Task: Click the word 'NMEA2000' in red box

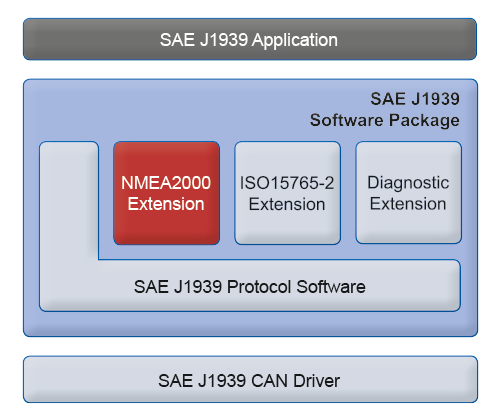Action: click(x=166, y=183)
